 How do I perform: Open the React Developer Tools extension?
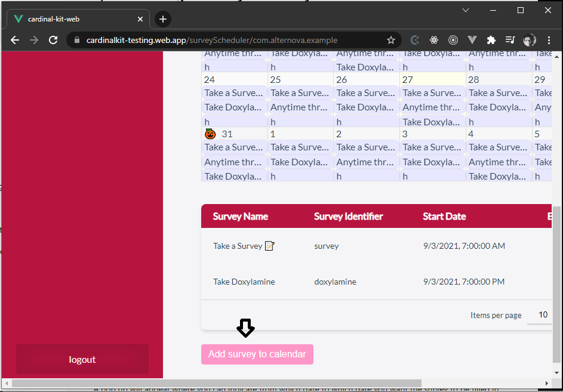(x=434, y=41)
